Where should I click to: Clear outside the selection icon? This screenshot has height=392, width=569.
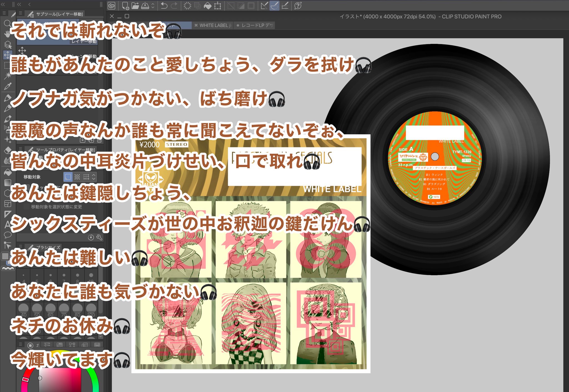tap(198, 6)
